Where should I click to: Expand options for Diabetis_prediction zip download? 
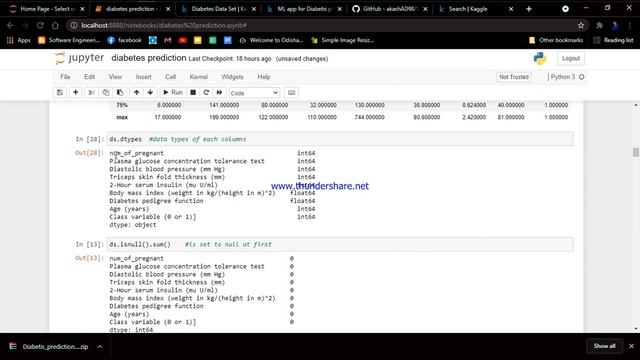[100, 347]
